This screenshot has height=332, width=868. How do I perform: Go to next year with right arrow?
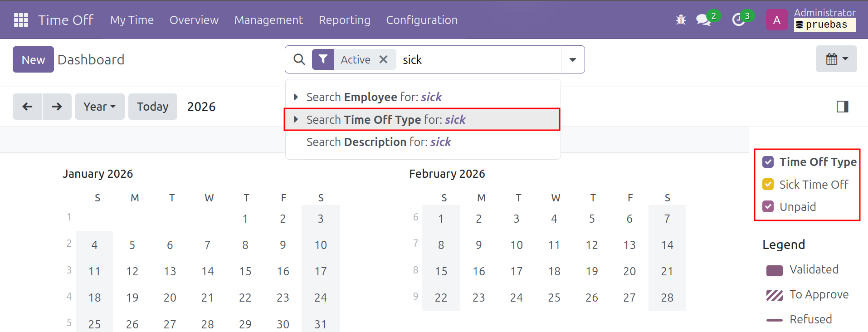point(57,107)
